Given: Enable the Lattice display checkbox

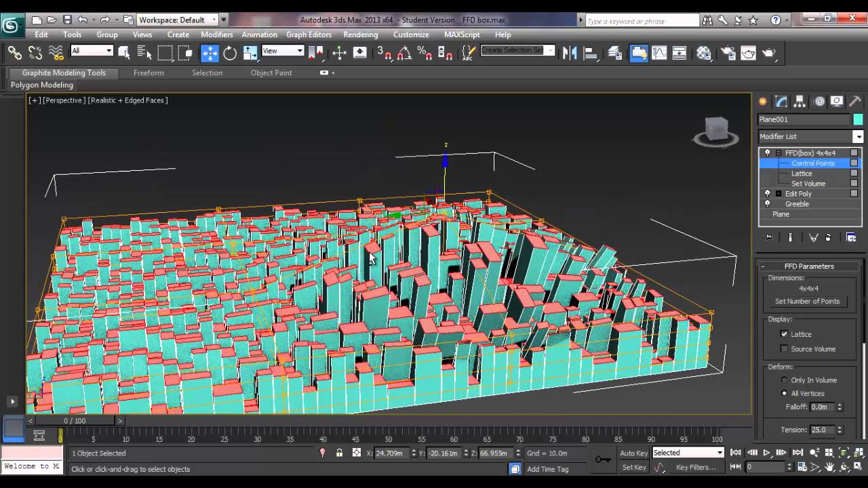Looking at the screenshot, I should tap(785, 334).
